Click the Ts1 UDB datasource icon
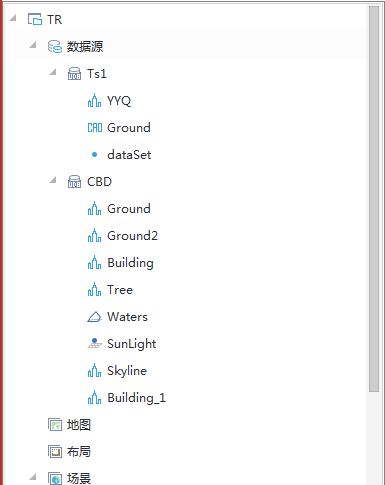 [x=74, y=74]
